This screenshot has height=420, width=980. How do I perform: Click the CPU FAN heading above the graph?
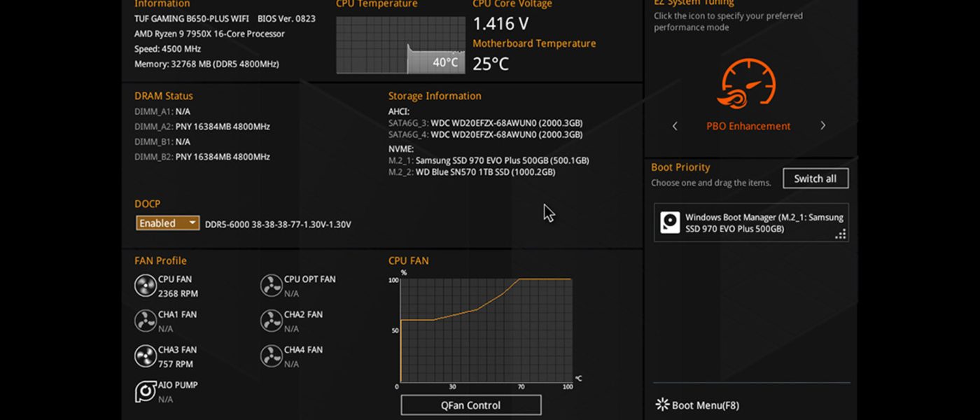[x=409, y=260]
